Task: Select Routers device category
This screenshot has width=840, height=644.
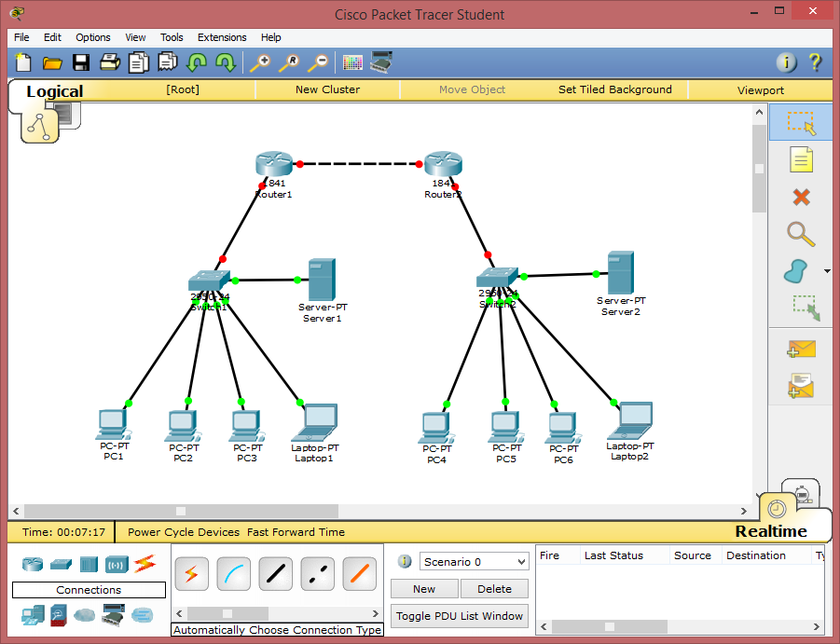Action: pyautogui.click(x=32, y=564)
